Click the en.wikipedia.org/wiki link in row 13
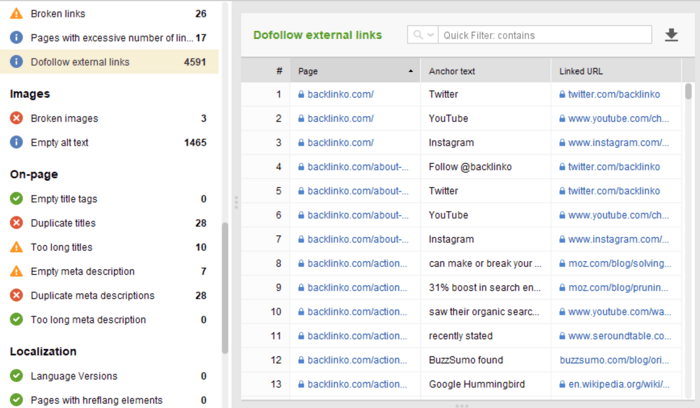The height and width of the screenshot is (408, 700). tap(619, 384)
